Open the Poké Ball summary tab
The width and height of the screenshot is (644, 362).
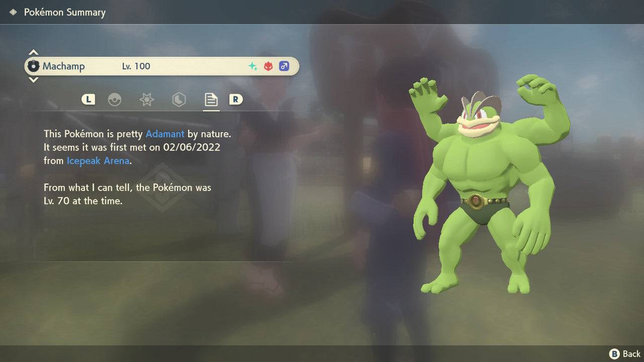pyautogui.click(x=115, y=100)
